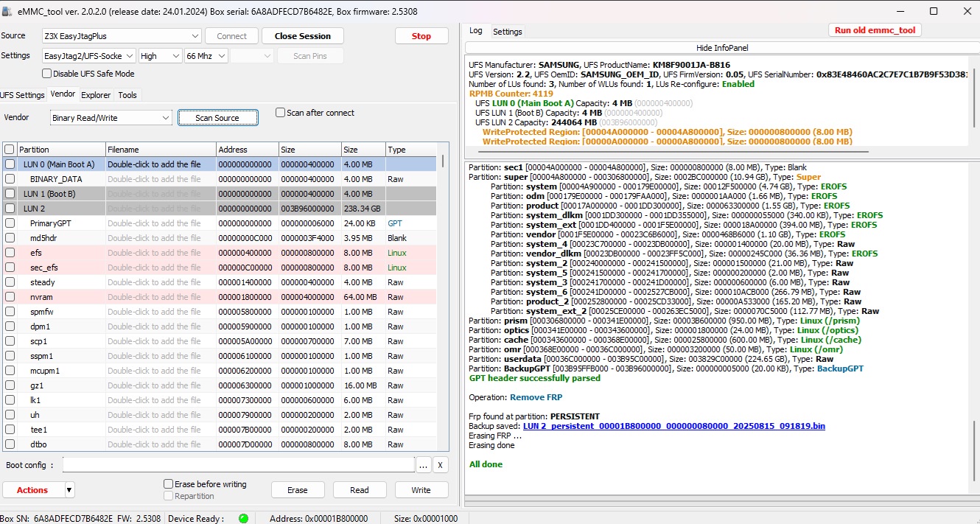The image size is (980, 524).
Task: Tick the efs partition checkbox
Action: (x=10, y=253)
